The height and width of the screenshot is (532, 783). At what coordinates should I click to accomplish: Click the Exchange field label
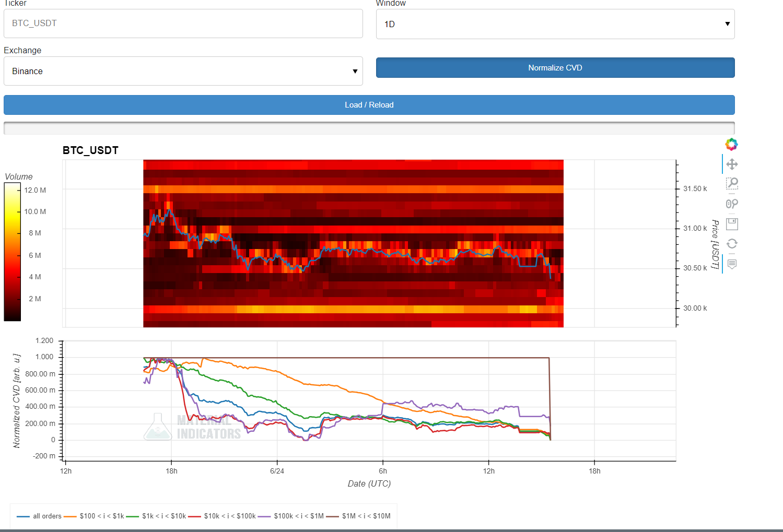tap(22, 51)
